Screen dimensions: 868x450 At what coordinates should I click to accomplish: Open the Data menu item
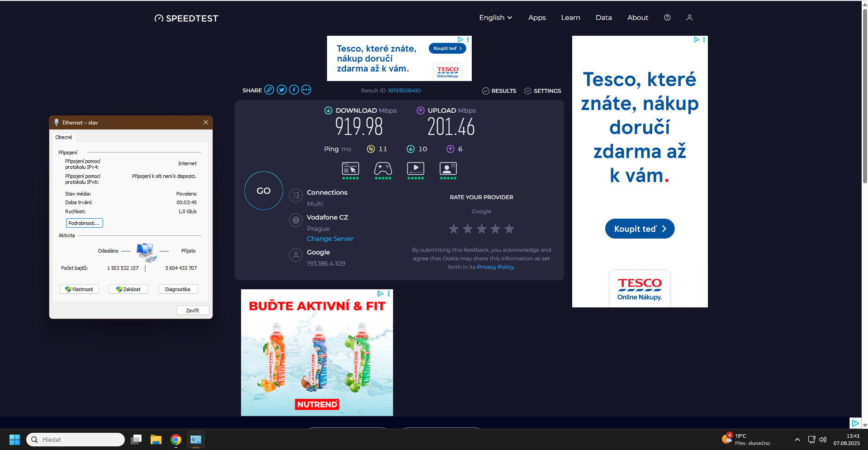[603, 18]
